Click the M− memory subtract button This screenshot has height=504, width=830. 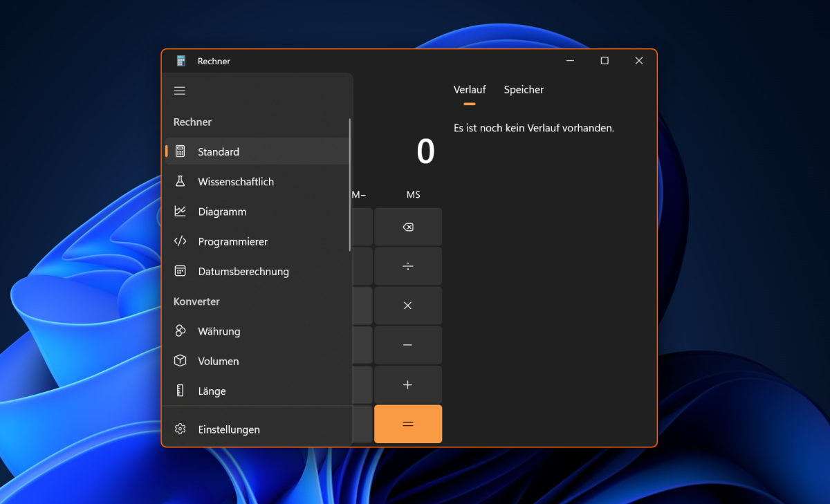[359, 195]
